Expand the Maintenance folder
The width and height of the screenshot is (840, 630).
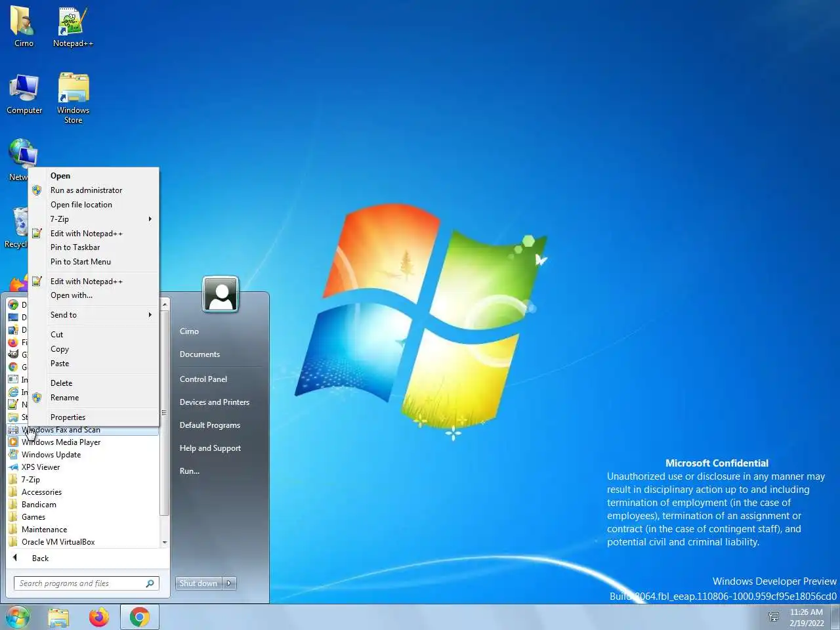tap(83, 530)
